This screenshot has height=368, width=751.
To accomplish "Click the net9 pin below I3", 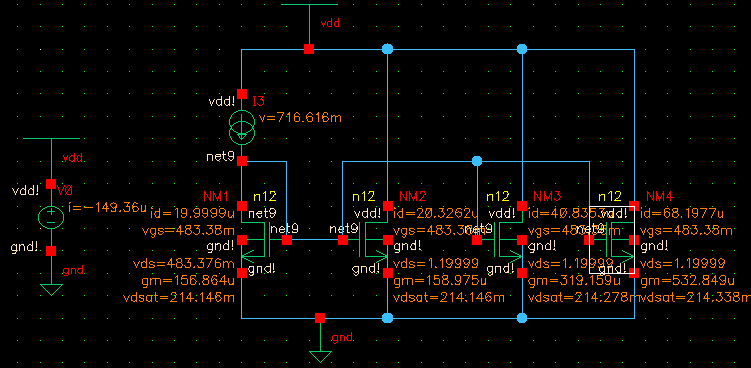I will (242, 161).
